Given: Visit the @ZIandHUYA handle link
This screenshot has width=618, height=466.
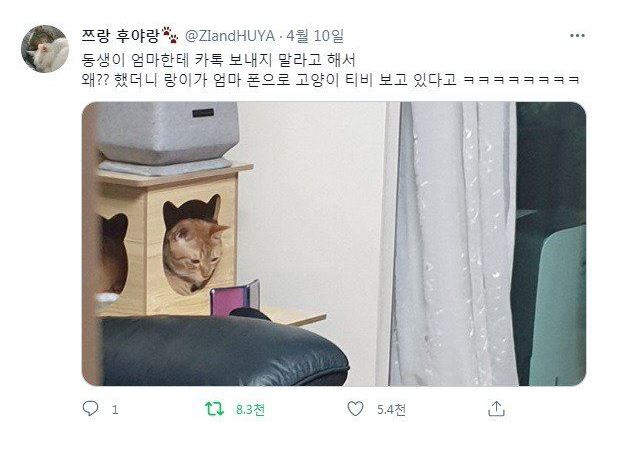Looking at the screenshot, I should click(x=230, y=36).
